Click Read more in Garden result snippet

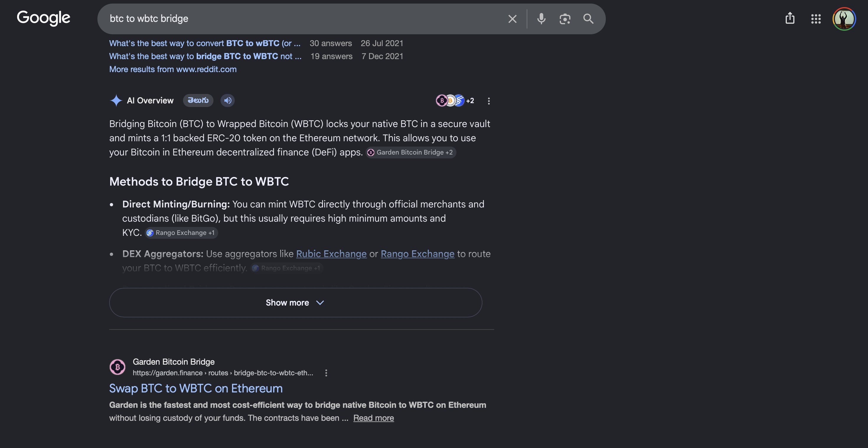[373, 418]
